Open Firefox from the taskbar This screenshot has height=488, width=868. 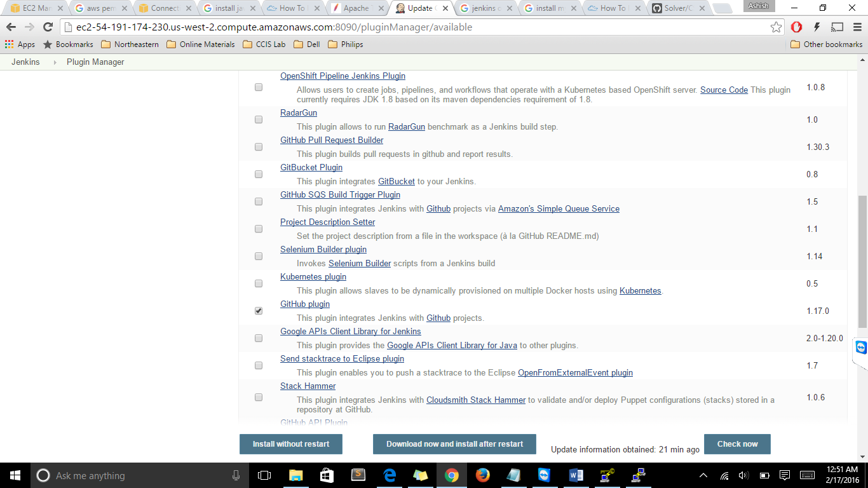pyautogui.click(x=482, y=475)
